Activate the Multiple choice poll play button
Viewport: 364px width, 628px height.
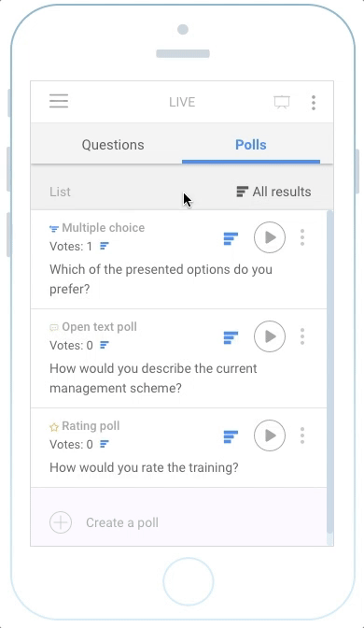pos(270,237)
